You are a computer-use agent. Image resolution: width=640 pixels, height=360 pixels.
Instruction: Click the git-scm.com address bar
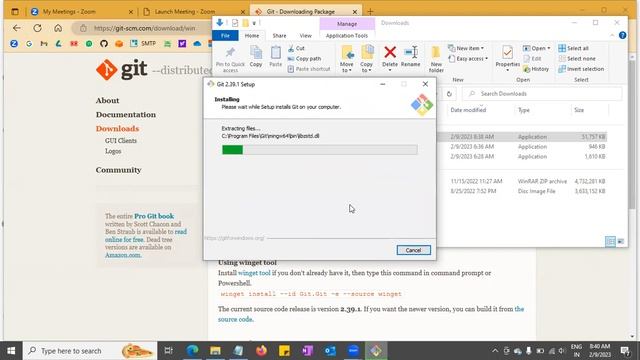pos(143,28)
